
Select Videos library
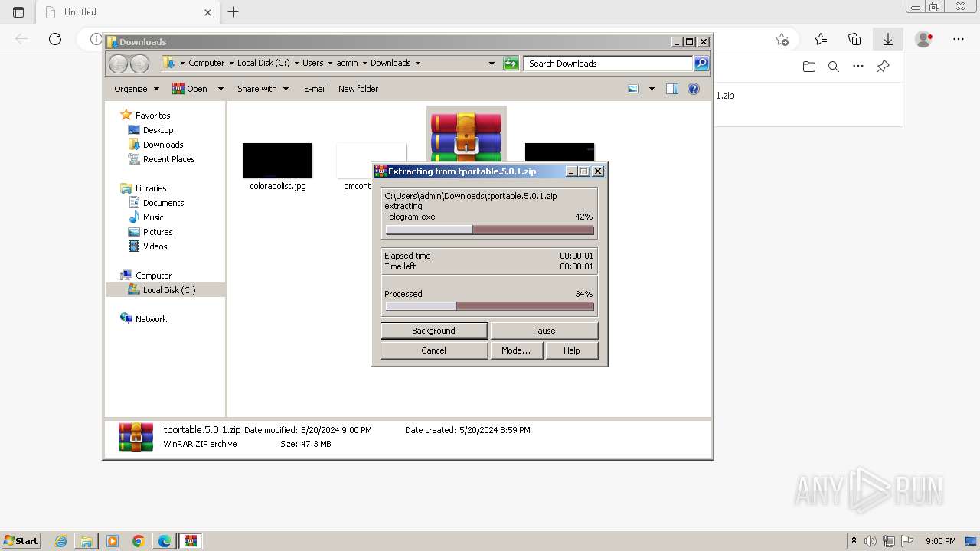pyautogui.click(x=155, y=246)
